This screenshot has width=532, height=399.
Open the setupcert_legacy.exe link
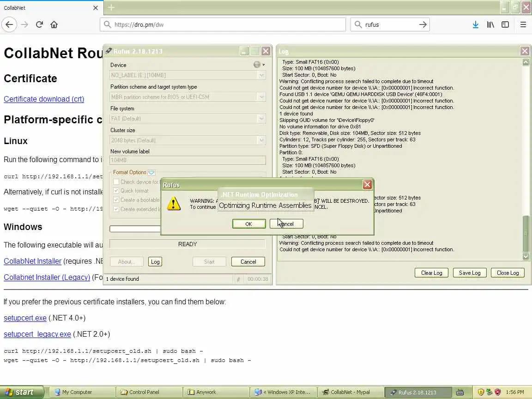pos(37,334)
